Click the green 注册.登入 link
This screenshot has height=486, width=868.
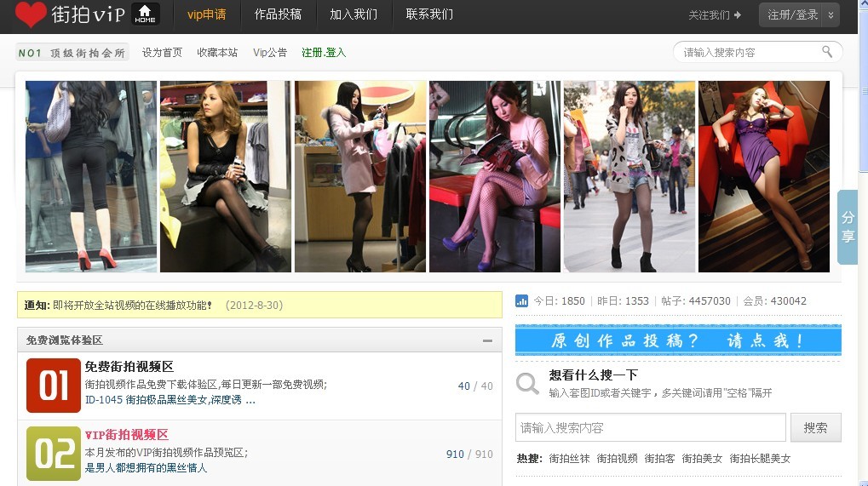point(324,53)
